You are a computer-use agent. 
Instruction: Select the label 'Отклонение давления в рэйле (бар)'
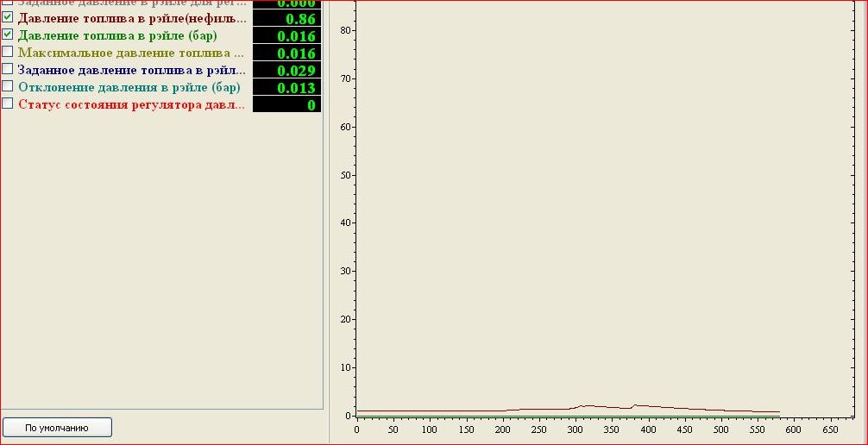tap(129, 87)
